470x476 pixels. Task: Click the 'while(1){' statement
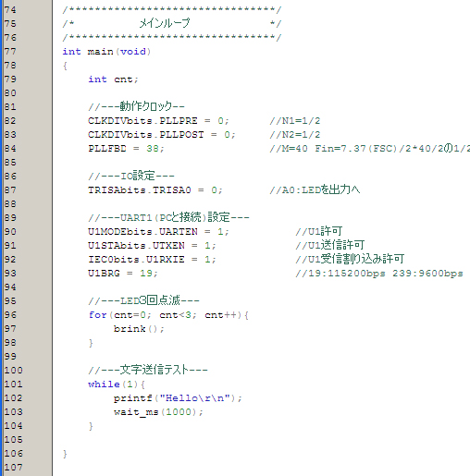point(117,384)
